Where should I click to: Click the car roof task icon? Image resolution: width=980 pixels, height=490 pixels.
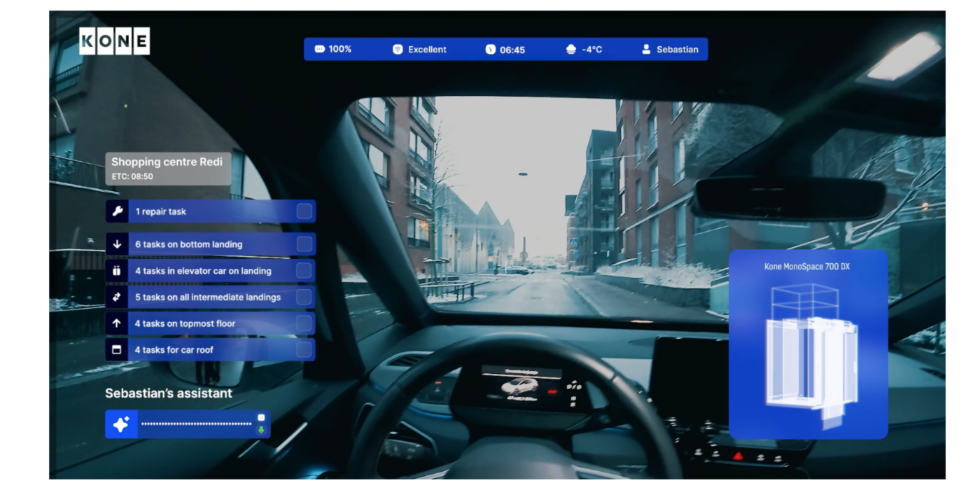(117, 350)
